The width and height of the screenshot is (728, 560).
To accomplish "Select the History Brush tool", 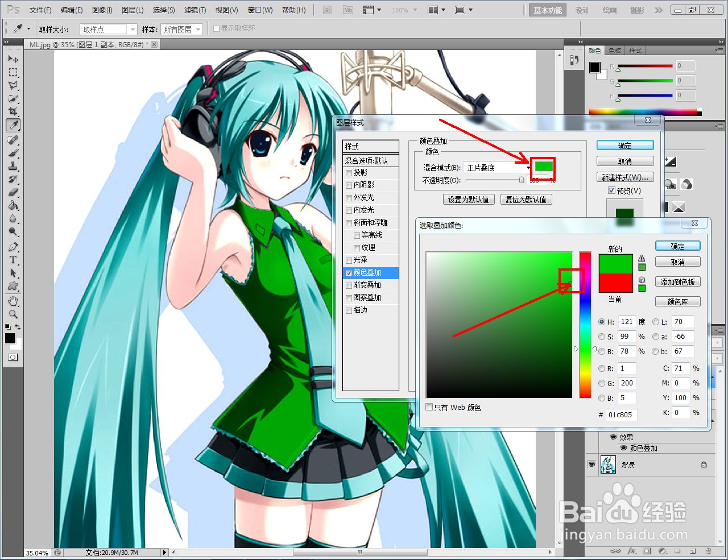I will click(13, 179).
